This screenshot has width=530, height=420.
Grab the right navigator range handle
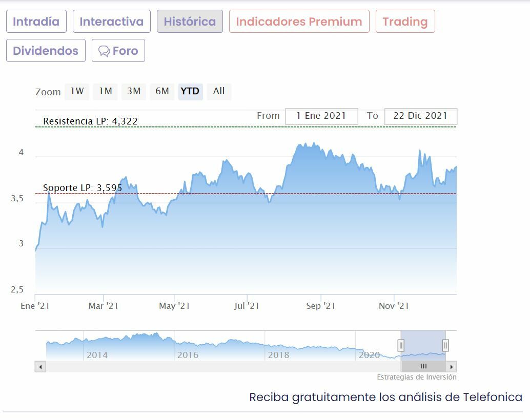[x=445, y=345]
